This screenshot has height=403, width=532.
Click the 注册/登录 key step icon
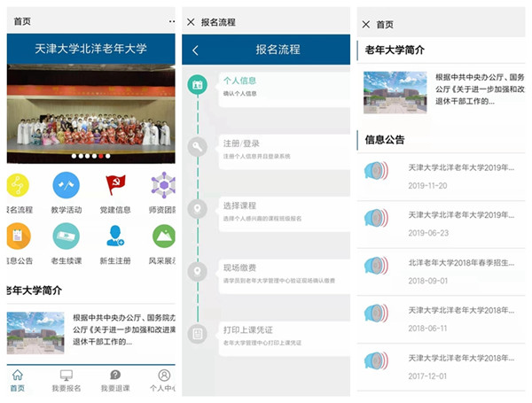[x=198, y=147]
